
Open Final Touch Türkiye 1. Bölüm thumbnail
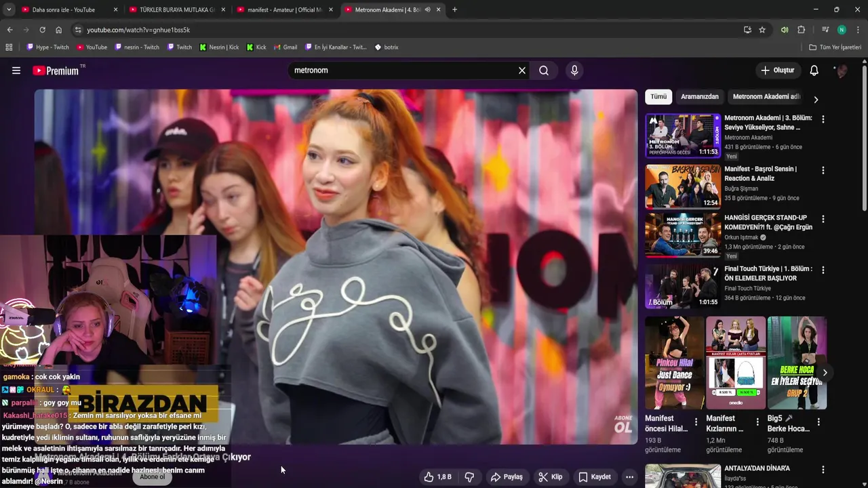pos(683,286)
